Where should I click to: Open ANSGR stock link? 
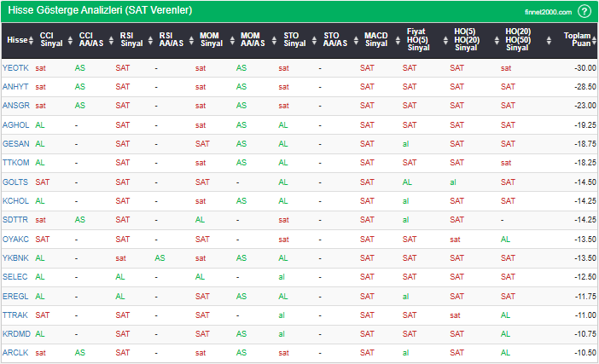coord(16,106)
